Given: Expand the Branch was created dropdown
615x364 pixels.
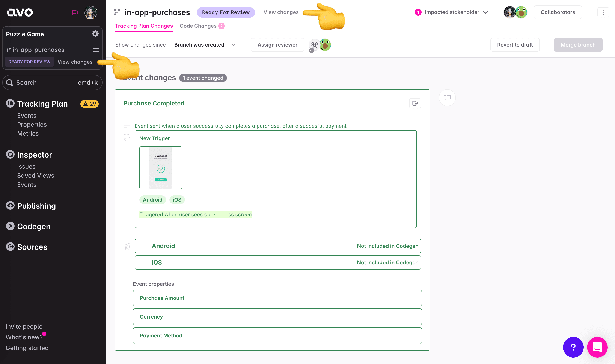Looking at the screenshot, I should 233,45.
